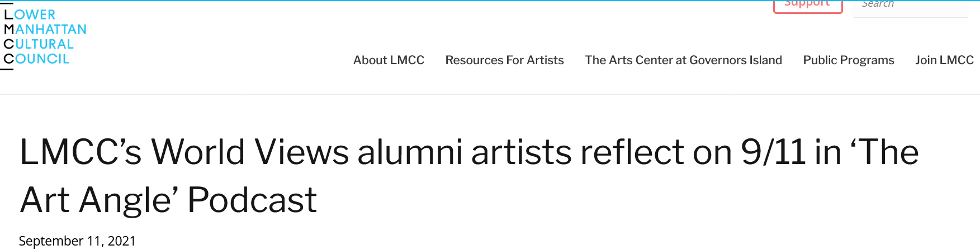This screenshot has height=250, width=980.
Task: Click the word COUNCIL in the logo
Action: pos(37,59)
